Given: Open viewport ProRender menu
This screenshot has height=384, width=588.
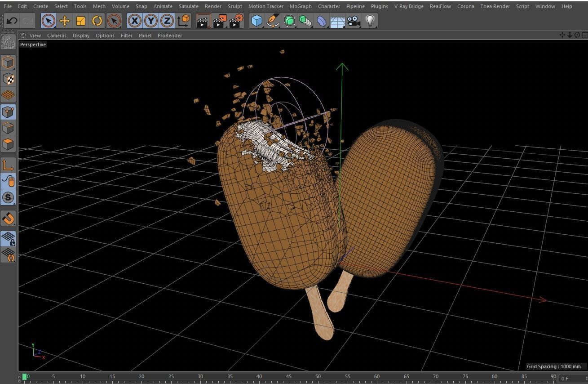Looking at the screenshot, I should 170,36.
